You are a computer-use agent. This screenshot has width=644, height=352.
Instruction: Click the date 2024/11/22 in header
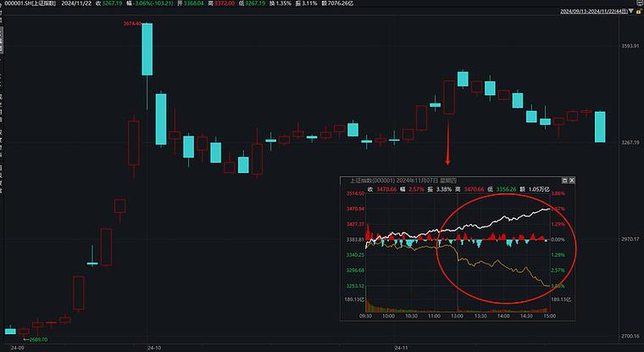coord(76,3)
